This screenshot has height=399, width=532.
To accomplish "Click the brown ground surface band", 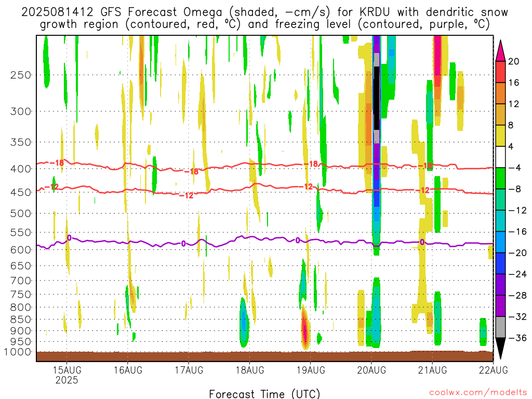I will 264,356.
